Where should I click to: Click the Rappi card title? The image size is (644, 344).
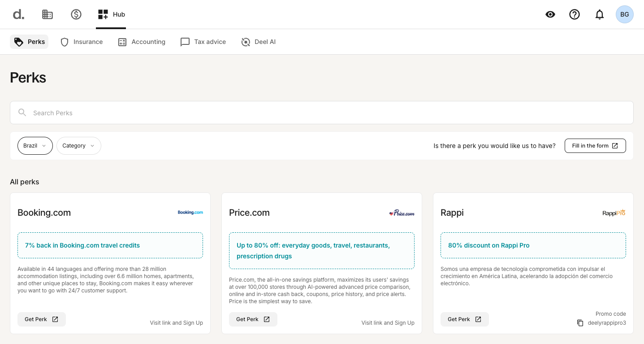452,213
